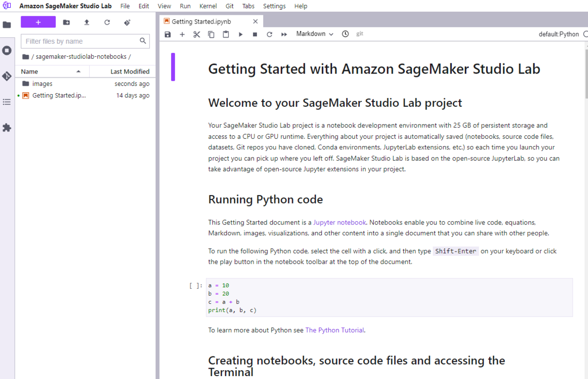Open the Jupyter notebook link
This screenshot has width=588, height=379.
pos(340,223)
